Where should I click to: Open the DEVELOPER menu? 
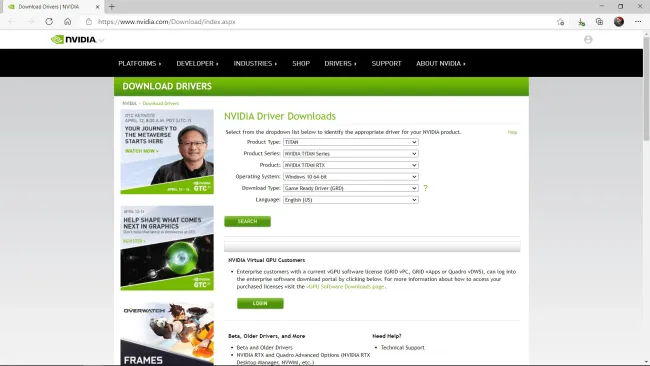197,63
